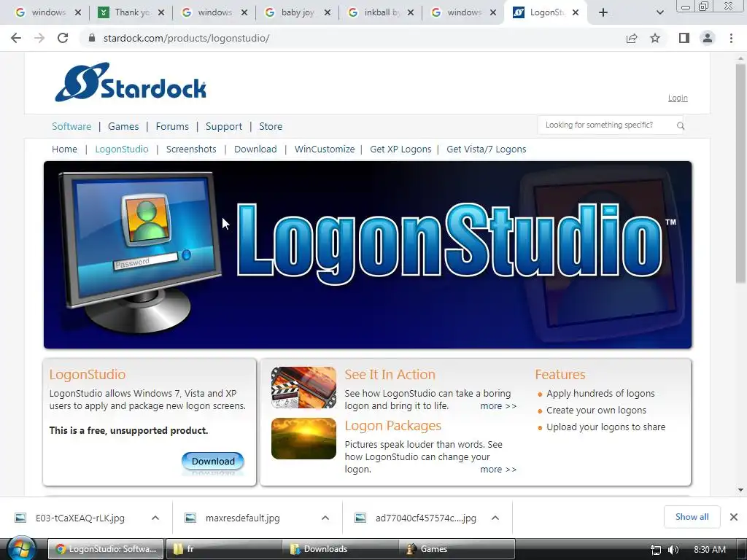Viewport: 747px width, 560px height.
Task: Close the LogonStudio tab
Action: (x=576, y=12)
